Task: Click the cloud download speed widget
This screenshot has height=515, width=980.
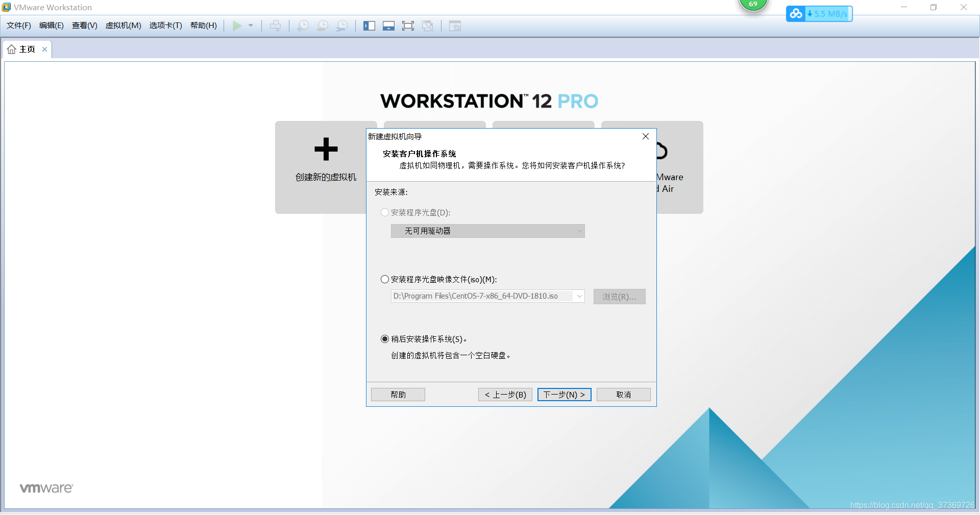Action: coord(819,14)
